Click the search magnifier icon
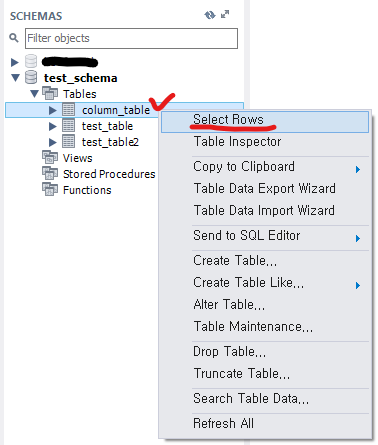 (x=14, y=38)
